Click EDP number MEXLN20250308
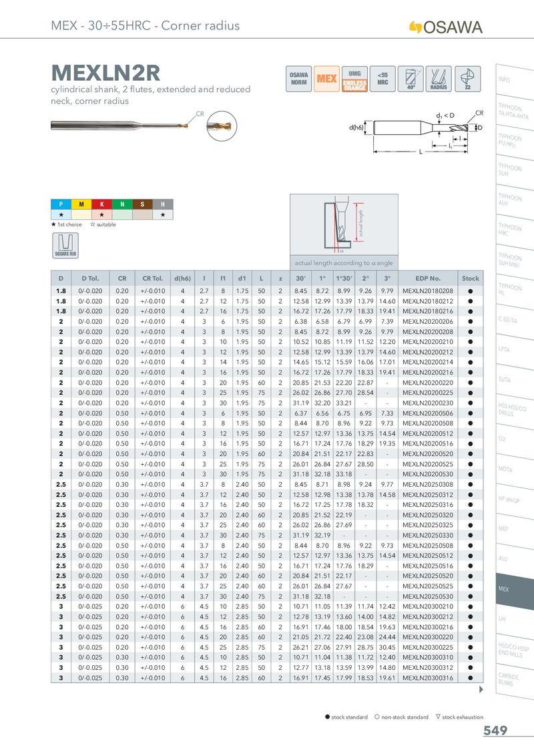This screenshot has height=756, width=534. point(427,485)
